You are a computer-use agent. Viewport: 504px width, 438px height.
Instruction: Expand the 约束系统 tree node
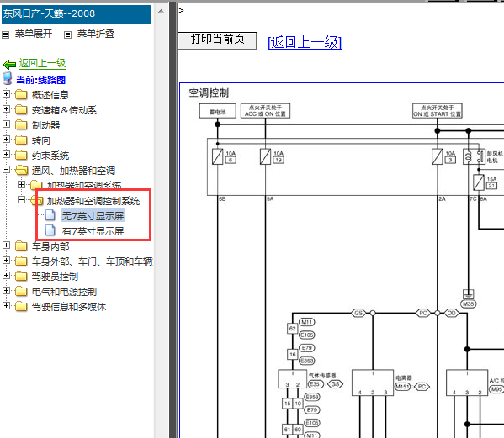click(x=6, y=155)
